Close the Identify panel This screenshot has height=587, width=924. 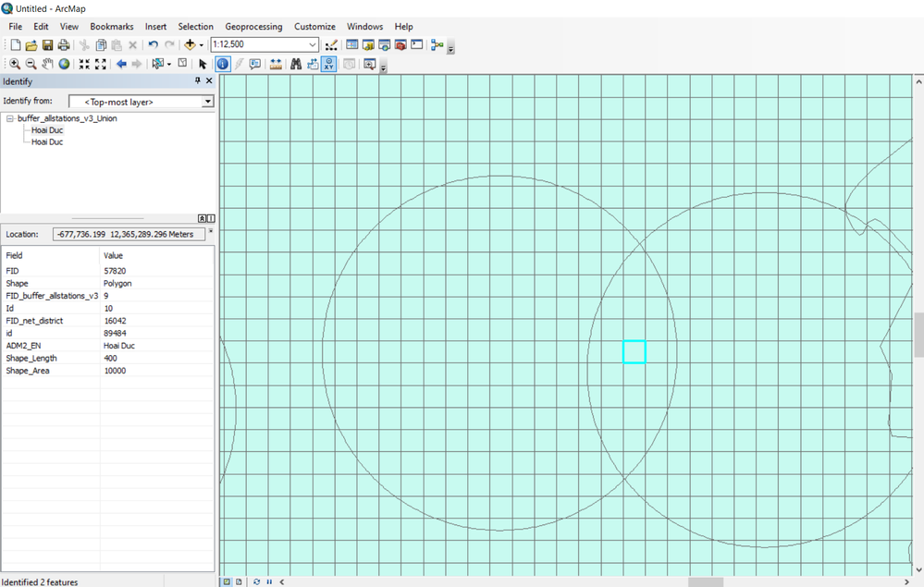209,81
